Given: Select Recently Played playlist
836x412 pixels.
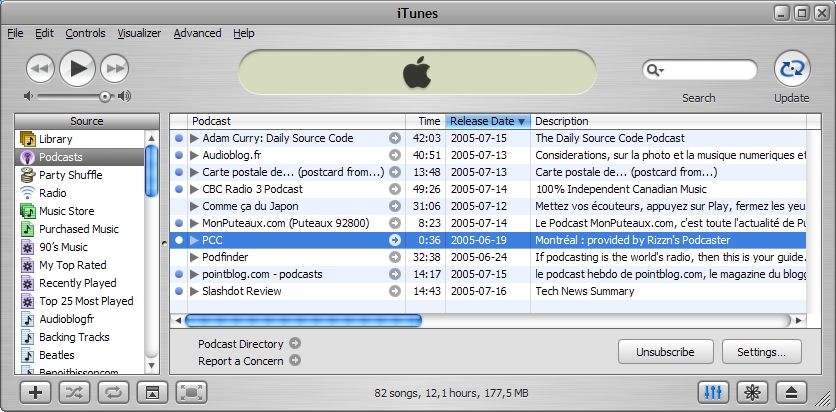Looking at the screenshot, I should [80, 283].
